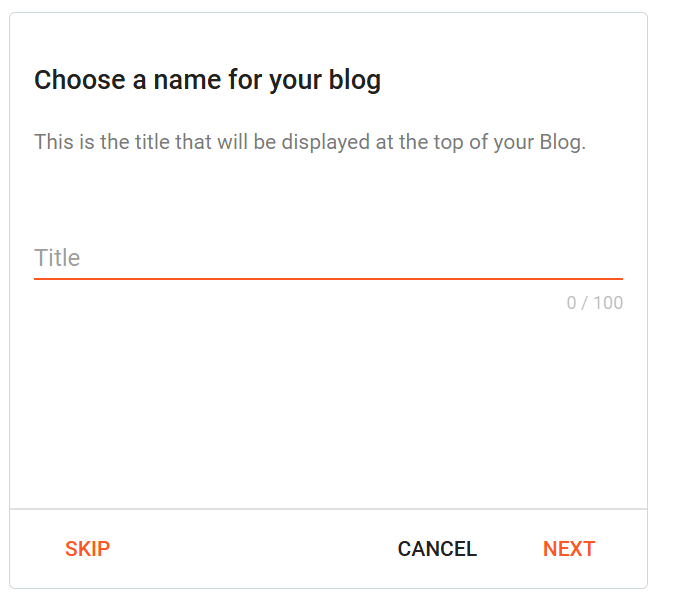687x602 pixels.
Task: Click the orange NEXT button
Action: pyautogui.click(x=569, y=549)
